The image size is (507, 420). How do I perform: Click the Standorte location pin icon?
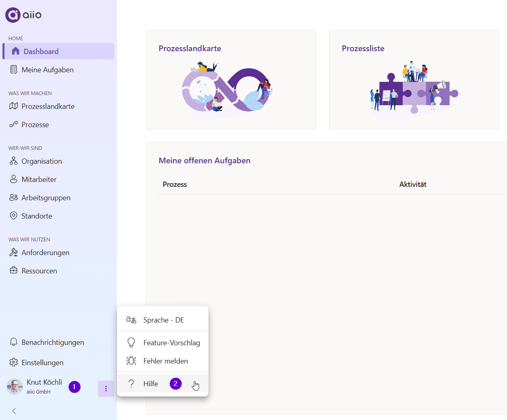13,216
